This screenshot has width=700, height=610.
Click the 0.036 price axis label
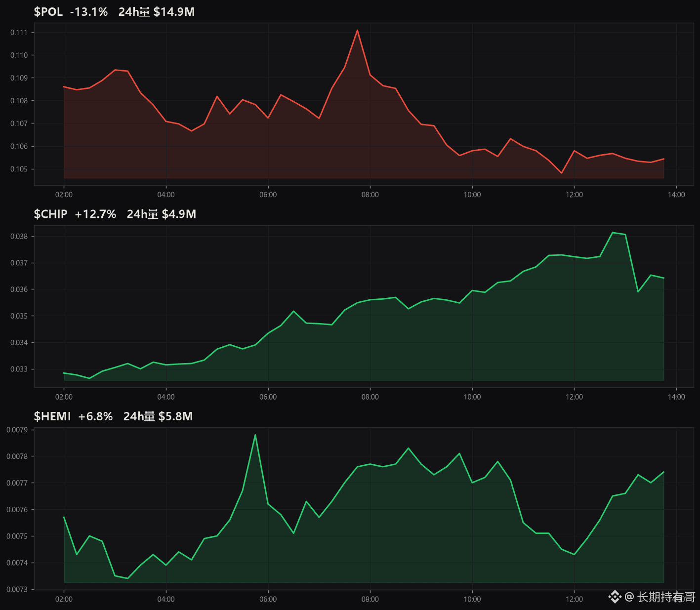pos(19,289)
